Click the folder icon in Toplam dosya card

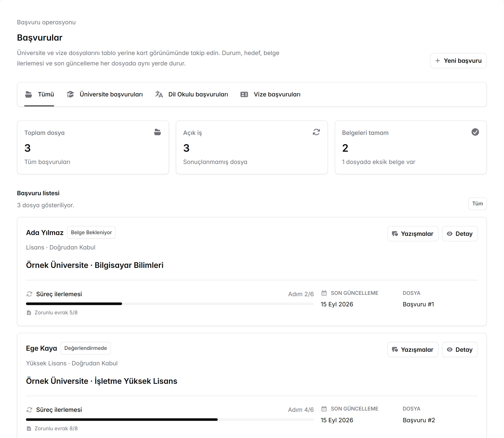pos(157,132)
